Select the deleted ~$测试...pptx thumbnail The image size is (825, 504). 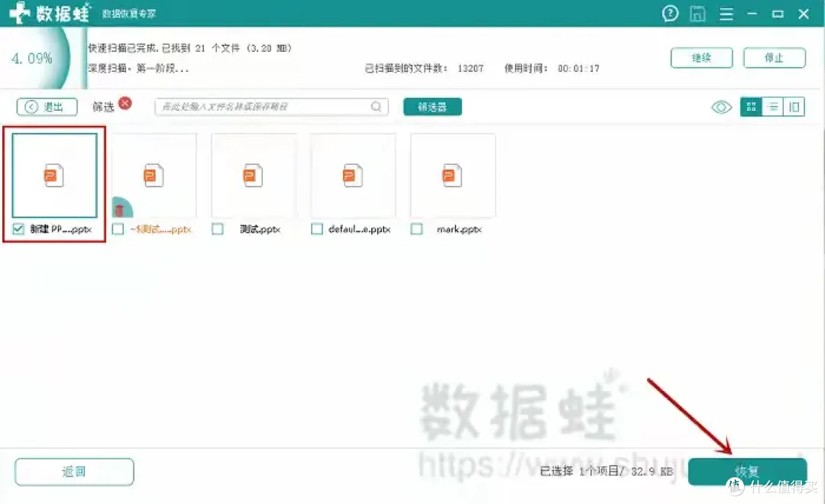(x=154, y=175)
